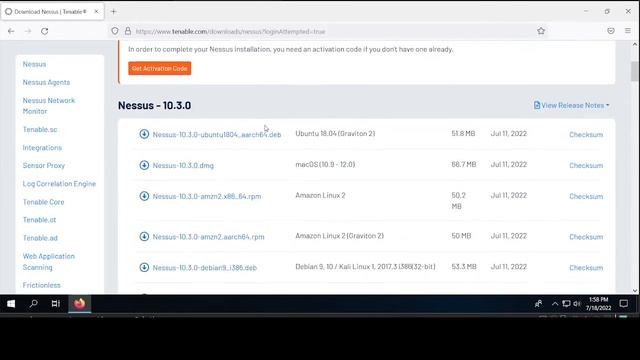Click the browser back arrow
The height and width of the screenshot is (360, 640).
pos(11,31)
